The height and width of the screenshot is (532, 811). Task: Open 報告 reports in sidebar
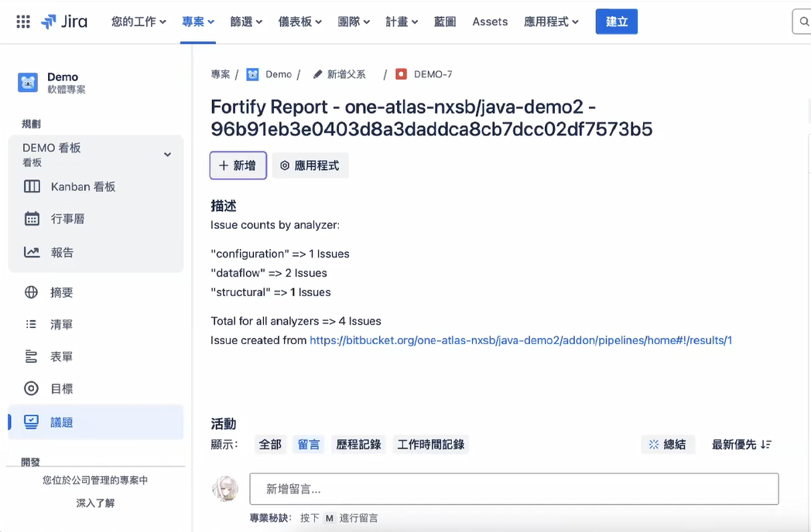(62, 252)
